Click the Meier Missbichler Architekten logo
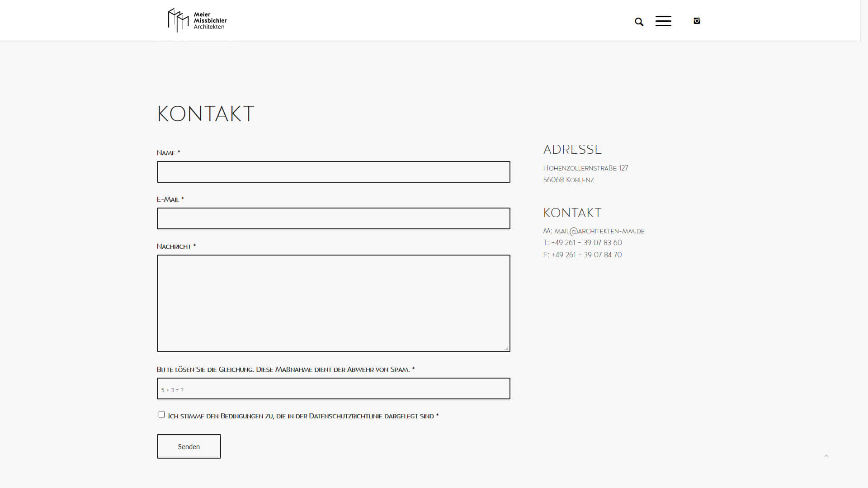Screen dimensions: 868x488 [x=197, y=20]
